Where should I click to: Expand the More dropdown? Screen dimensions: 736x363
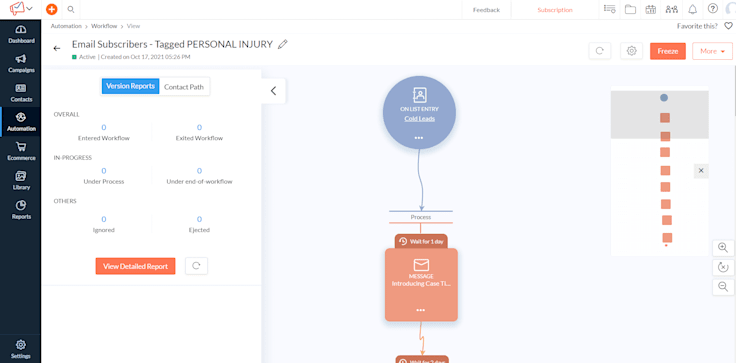tap(712, 51)
